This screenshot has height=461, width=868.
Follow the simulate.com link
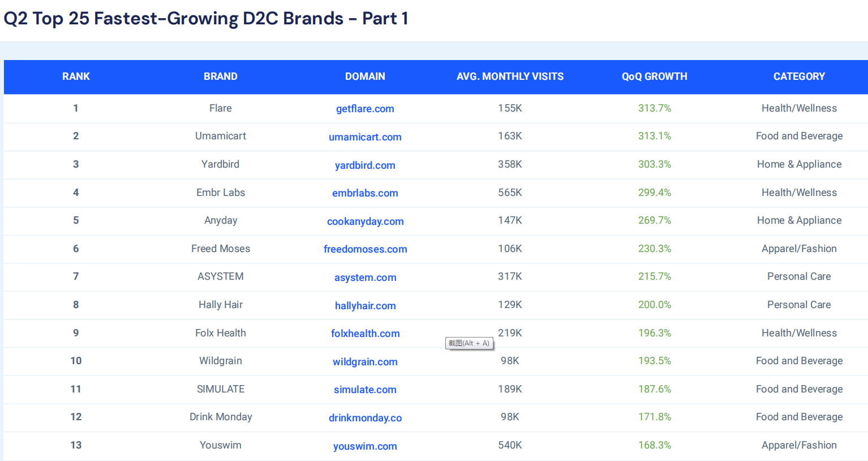point(365,390)
